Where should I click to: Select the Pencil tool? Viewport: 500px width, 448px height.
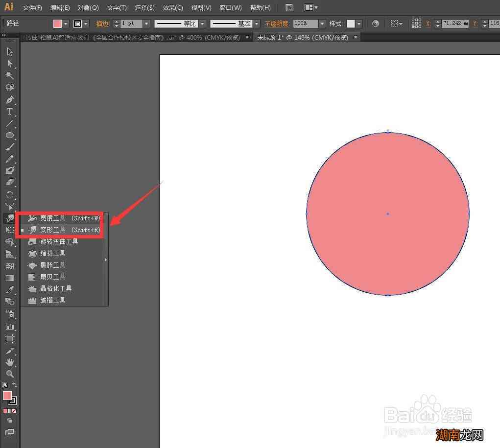pos(10,159)
